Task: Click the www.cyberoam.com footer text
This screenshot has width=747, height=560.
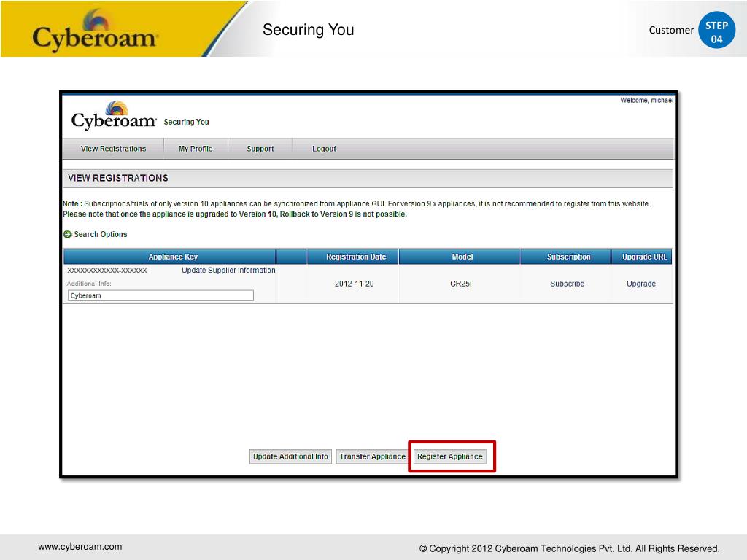Action: click(80, 547)
